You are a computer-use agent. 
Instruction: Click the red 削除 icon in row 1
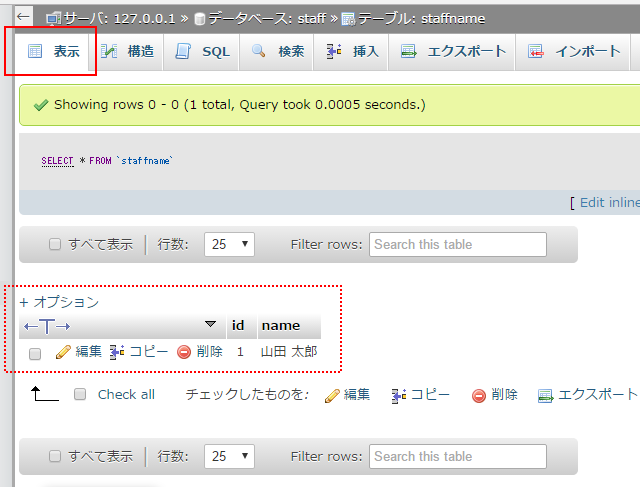pyautogui.click(x=184, y=352)
